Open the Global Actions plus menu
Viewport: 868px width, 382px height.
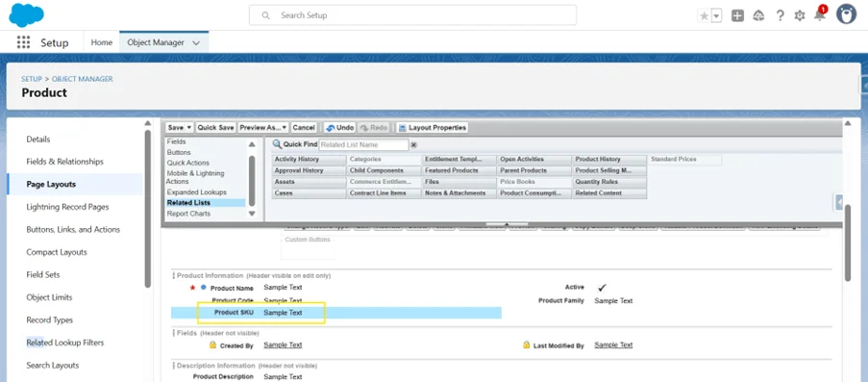point(737,15)
